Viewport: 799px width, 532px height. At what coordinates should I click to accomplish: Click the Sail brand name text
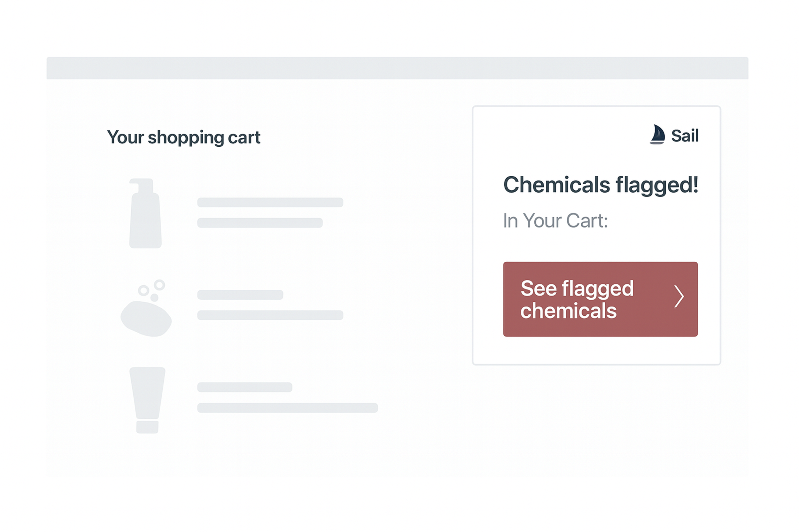click(x=685, y=136)
